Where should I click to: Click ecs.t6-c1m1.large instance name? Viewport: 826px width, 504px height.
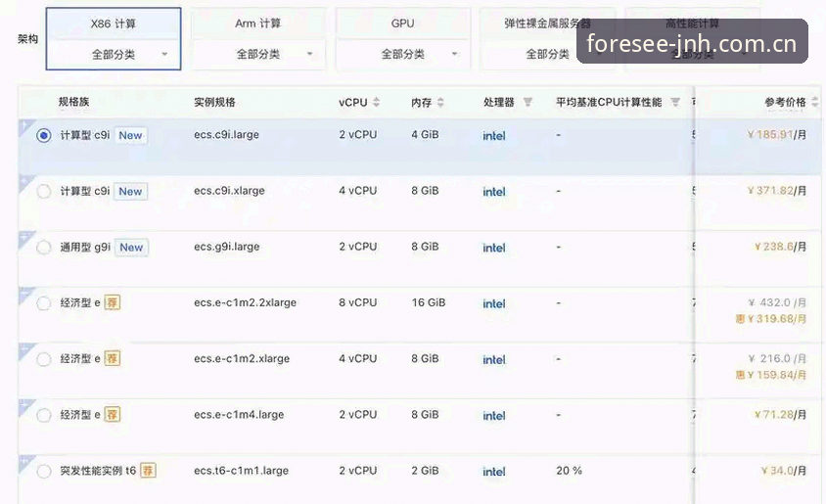click(242, 471)
